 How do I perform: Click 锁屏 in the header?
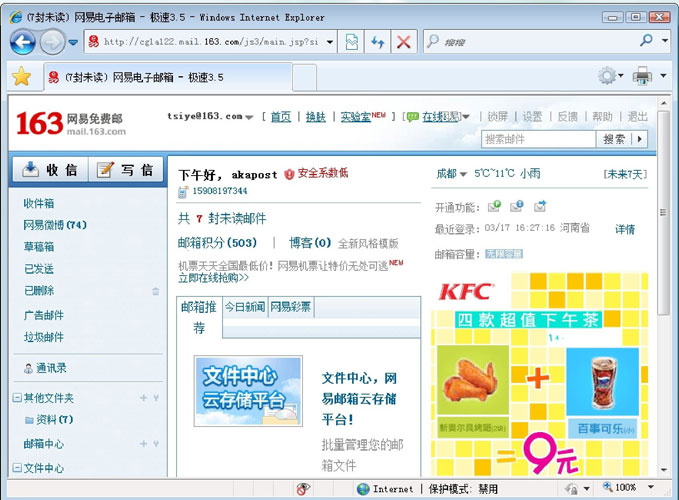(x=497, y=116)
